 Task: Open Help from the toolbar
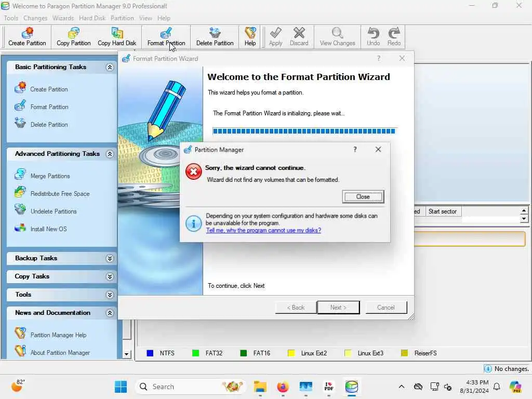pos(250,37)
